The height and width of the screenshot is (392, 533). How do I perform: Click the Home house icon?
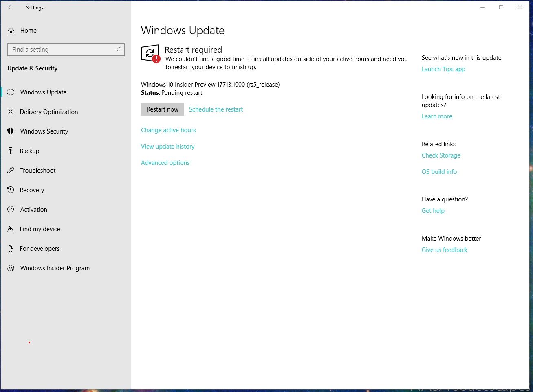point(11,31)
